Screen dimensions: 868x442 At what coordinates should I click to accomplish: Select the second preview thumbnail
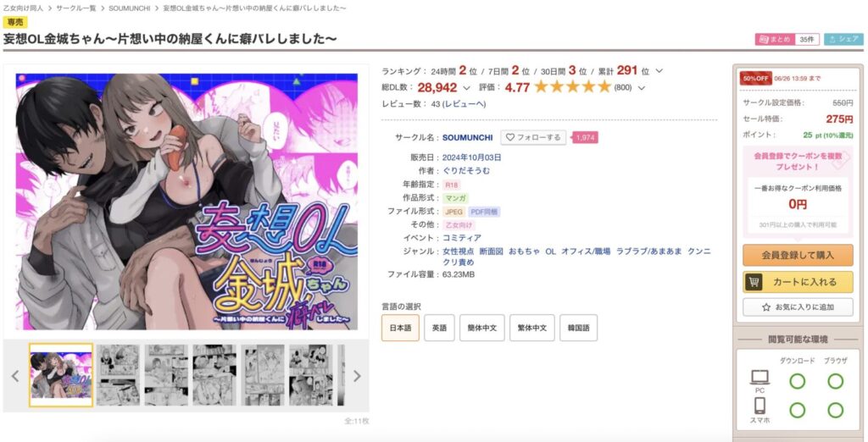[x=118, y=375]
